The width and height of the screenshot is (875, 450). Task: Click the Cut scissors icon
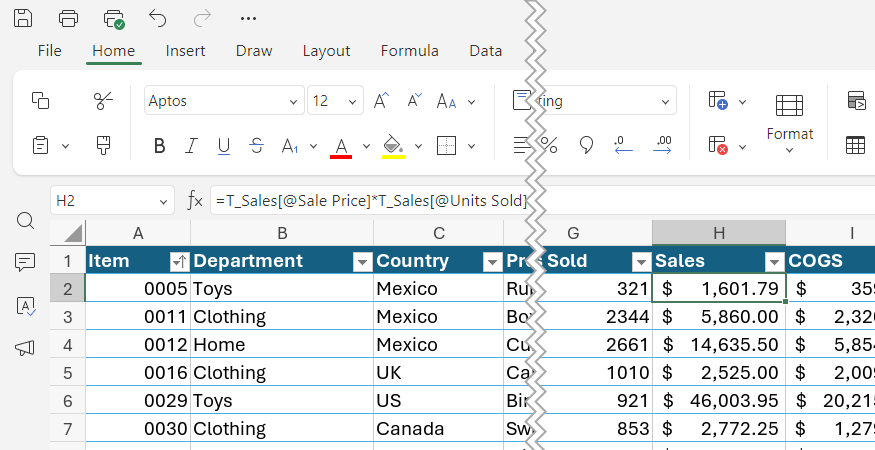point(103,100)
